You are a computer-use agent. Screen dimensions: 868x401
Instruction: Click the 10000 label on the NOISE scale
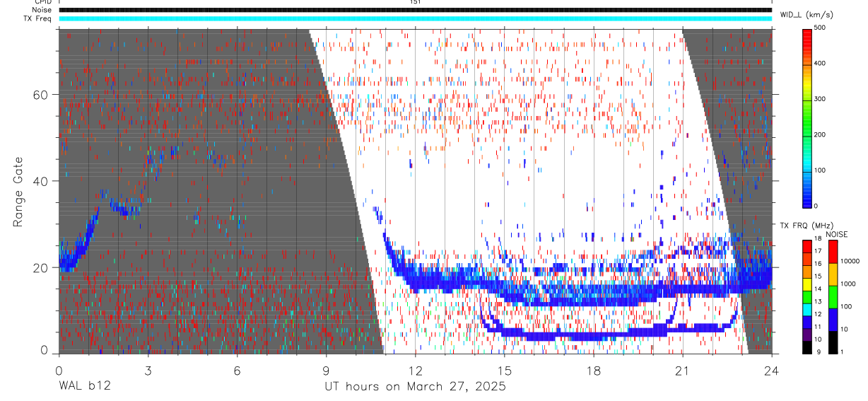850,261
